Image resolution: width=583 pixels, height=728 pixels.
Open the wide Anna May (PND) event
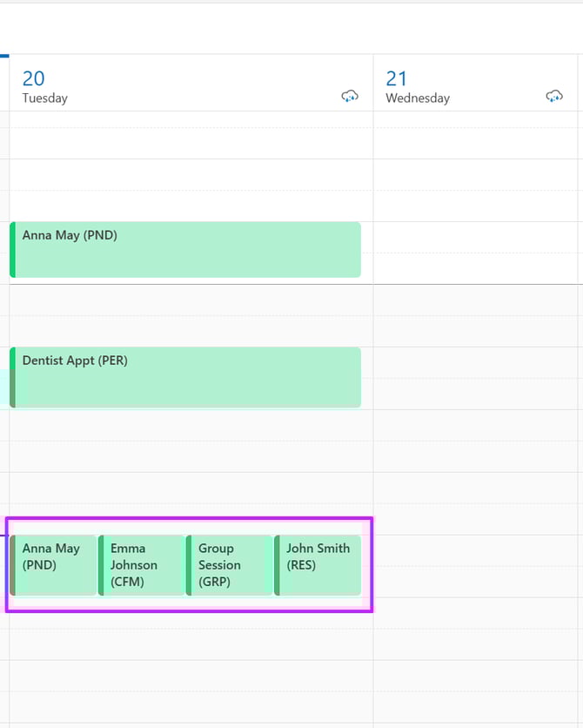tap(187, 250)
